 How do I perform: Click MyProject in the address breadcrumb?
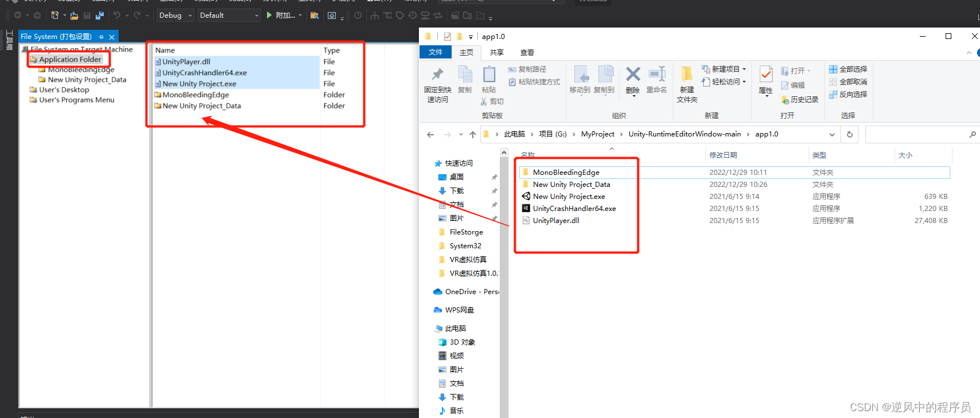coord(598,134)
